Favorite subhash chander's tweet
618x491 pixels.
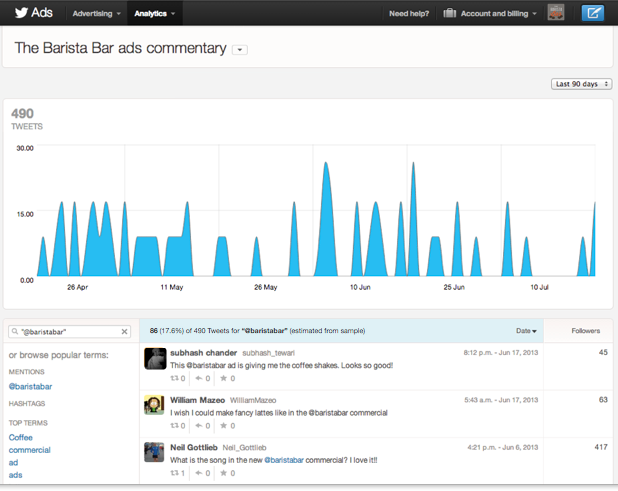coord(225,379)
